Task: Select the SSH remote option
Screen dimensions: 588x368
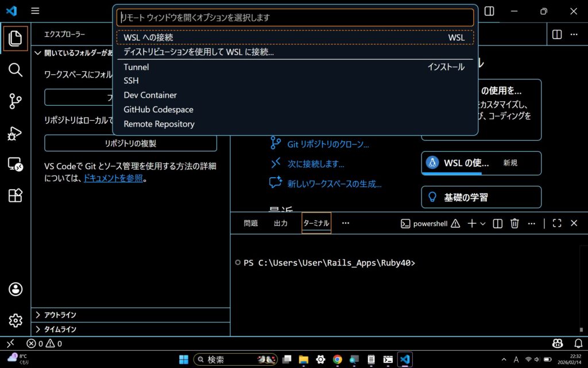Action: tap(131, 80)
